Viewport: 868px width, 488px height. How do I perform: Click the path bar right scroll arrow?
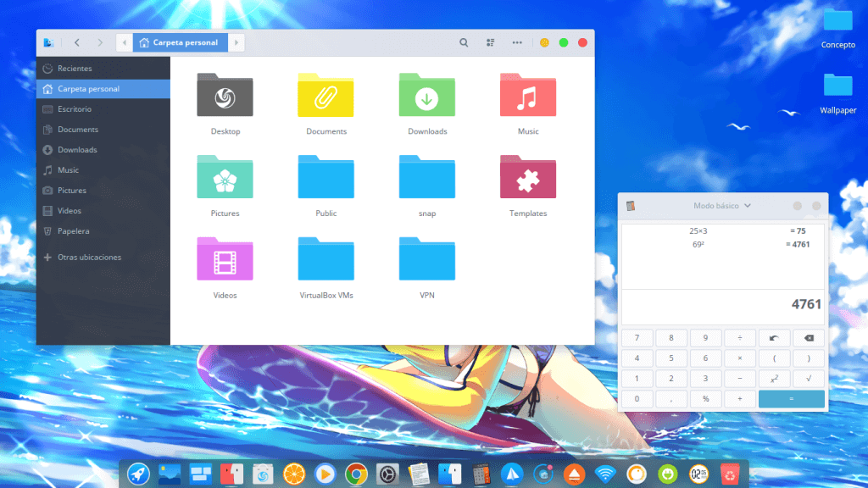236,42
